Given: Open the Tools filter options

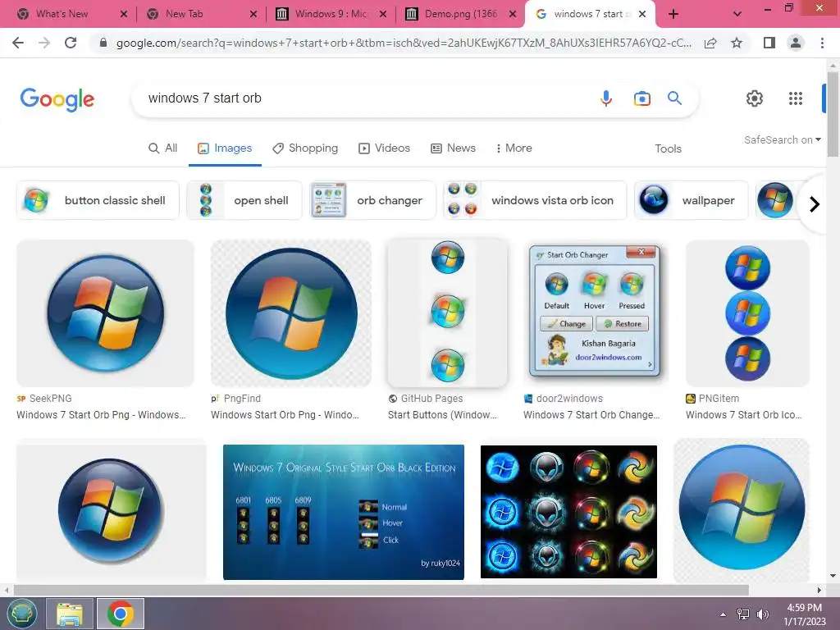Looking at the screenshot, I should click(668, 148).
